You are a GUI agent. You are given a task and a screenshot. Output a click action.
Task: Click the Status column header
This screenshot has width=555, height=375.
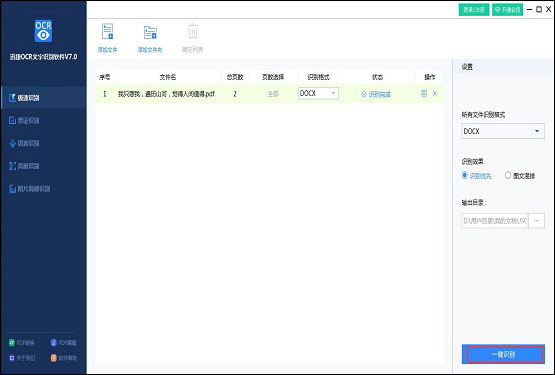pyautogui.click(x=377, y=77)
